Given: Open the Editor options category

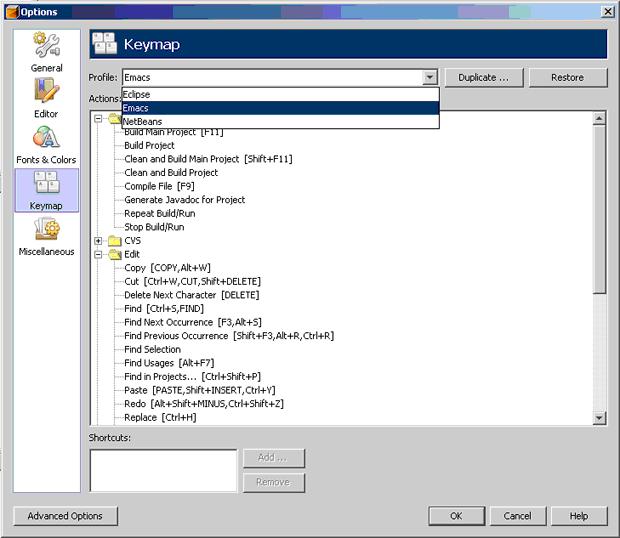Looking at the screenshot, I should pyautogui.click(x=46, y=98).
